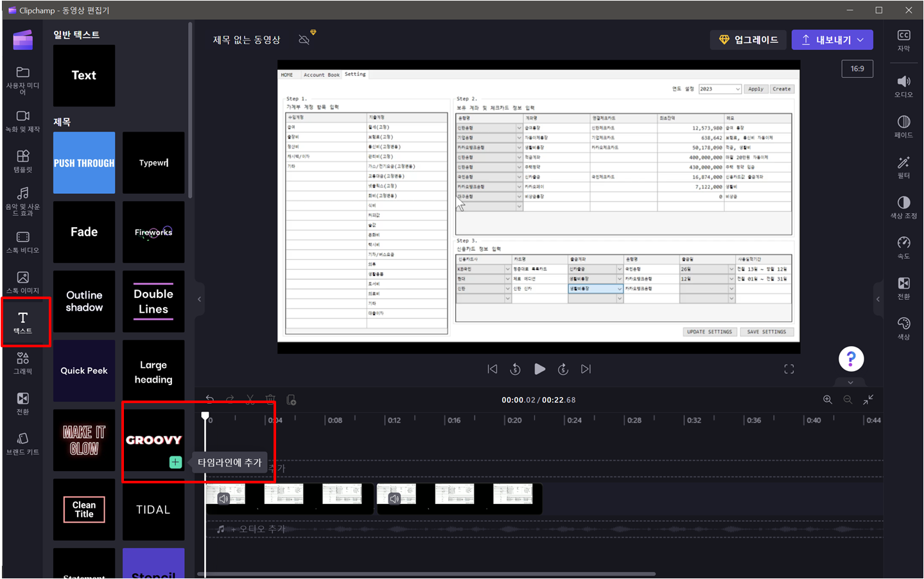Expand the right property panel

[x=878, y=299]
